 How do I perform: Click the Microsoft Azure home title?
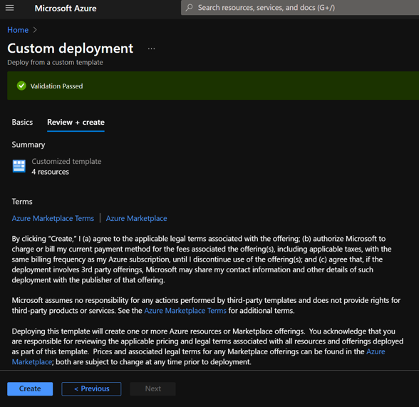point(65,8)
